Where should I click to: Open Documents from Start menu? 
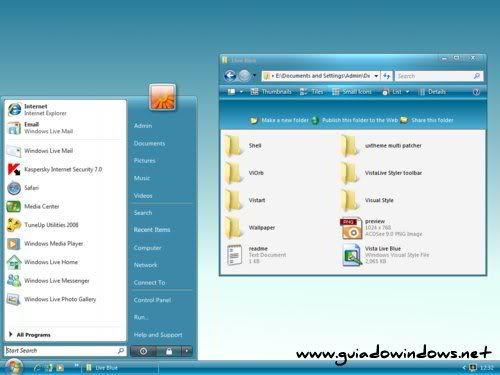149,143
